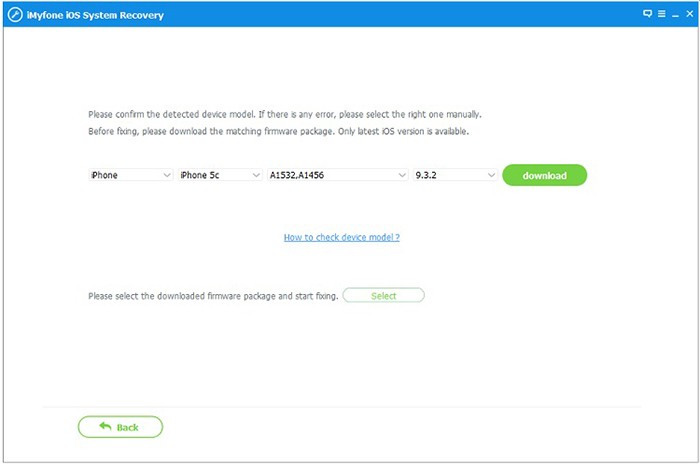Open the feedback chat icon in title bar
700x464 pixels.
pyautogui.click(x=647, y=13)
